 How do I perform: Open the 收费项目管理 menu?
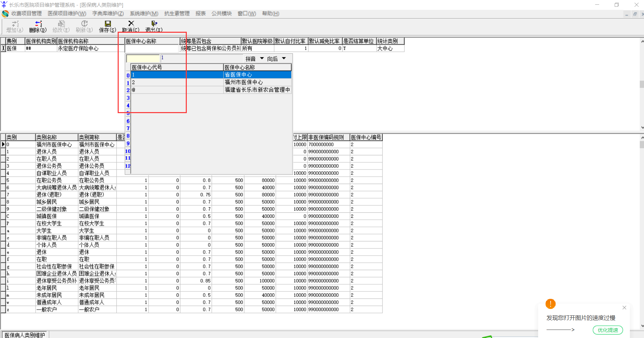click(26, 14)
